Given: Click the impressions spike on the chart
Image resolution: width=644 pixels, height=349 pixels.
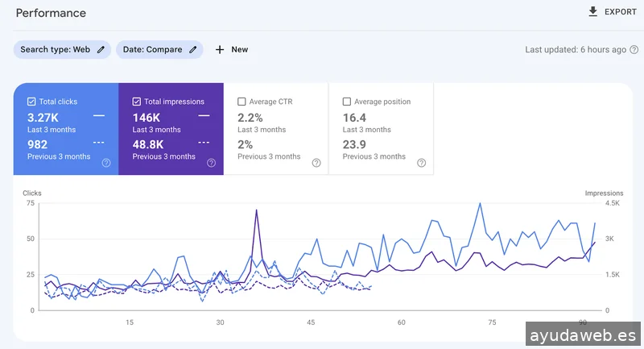Looking at the screenshot, I should pos(256,211).
